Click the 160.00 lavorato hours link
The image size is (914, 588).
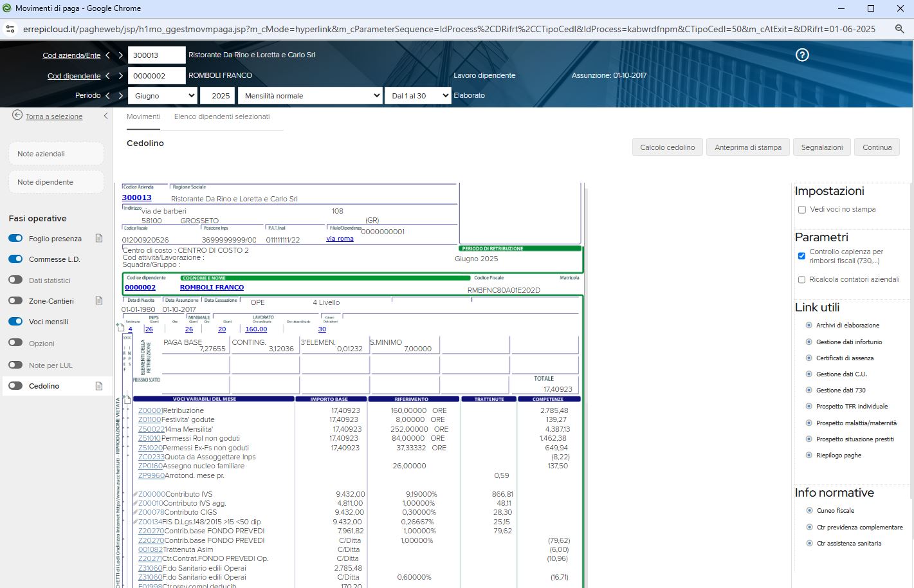pyautogui.click(x=256, y=329)
